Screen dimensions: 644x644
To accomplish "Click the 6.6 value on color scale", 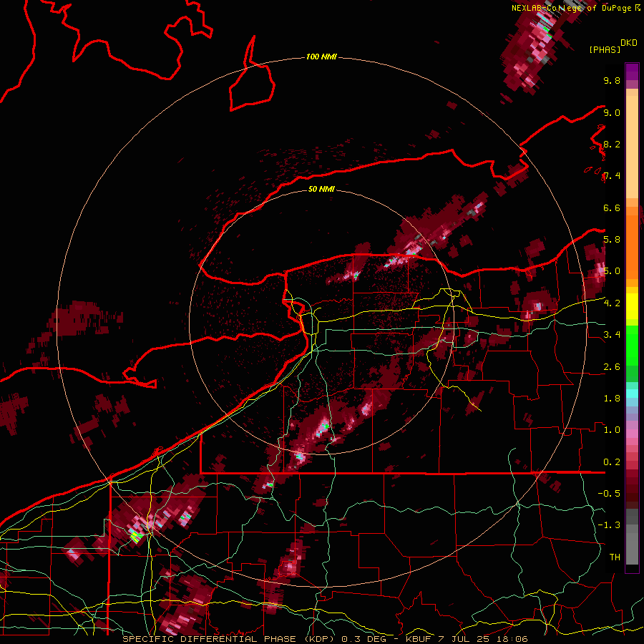I will click(x=612, y=208).
